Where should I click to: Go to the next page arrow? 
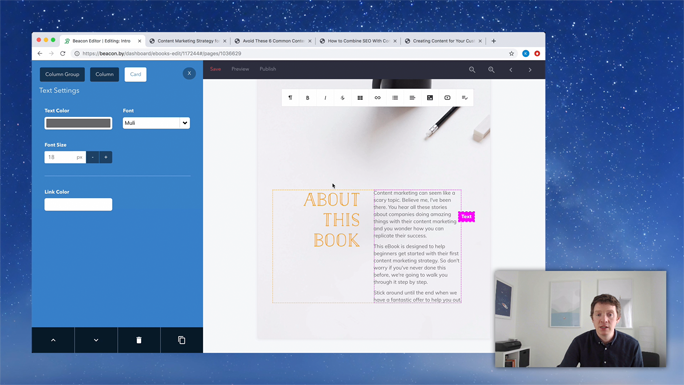pyautogui.click(x=530, y=70)
